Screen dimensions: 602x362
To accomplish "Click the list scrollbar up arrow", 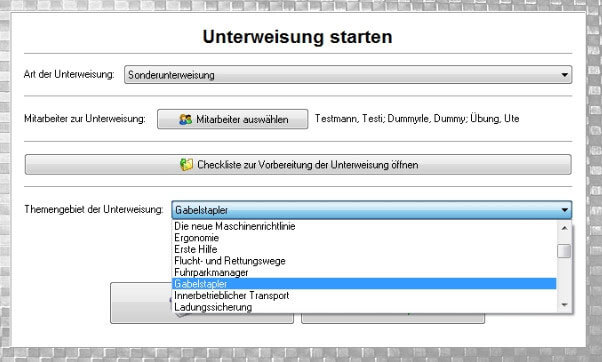I will tap(564, 228).
